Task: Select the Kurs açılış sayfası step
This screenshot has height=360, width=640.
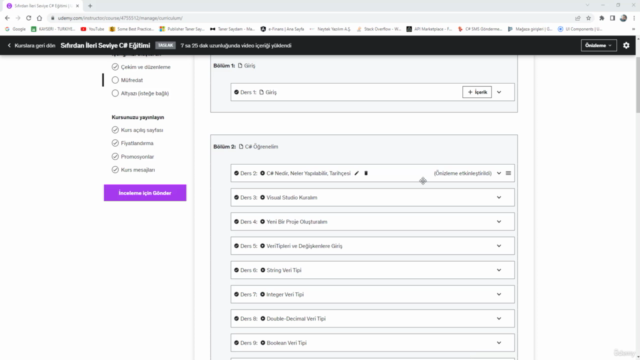Action: point(137,130)
